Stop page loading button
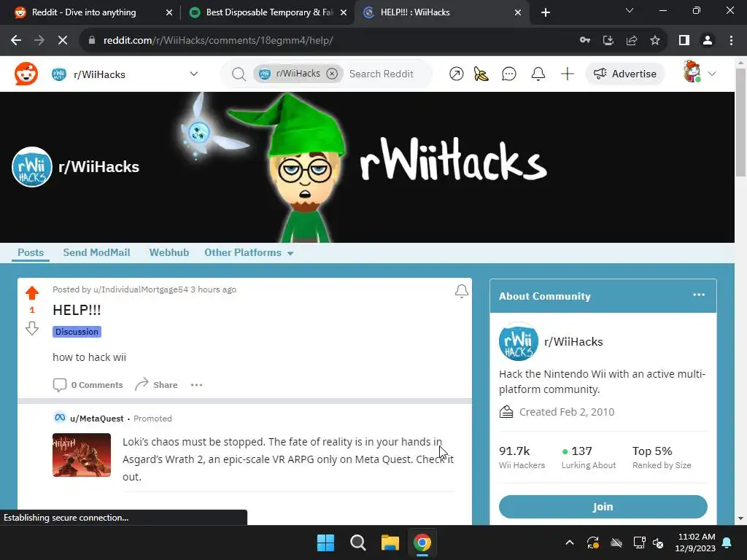The height and width of the screenshot is (560, 747). (63, 41)
